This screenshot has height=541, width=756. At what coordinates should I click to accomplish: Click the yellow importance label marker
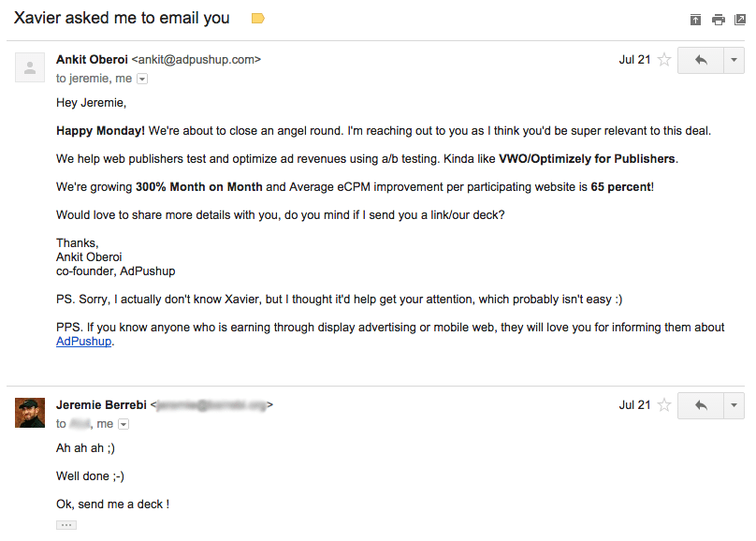(258, 18)
